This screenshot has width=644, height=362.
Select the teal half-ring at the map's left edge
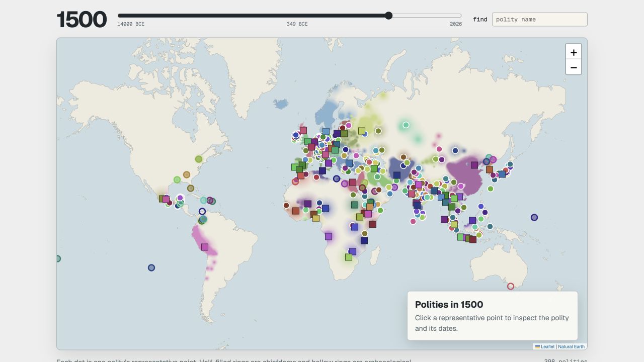(x=57, y=259)
